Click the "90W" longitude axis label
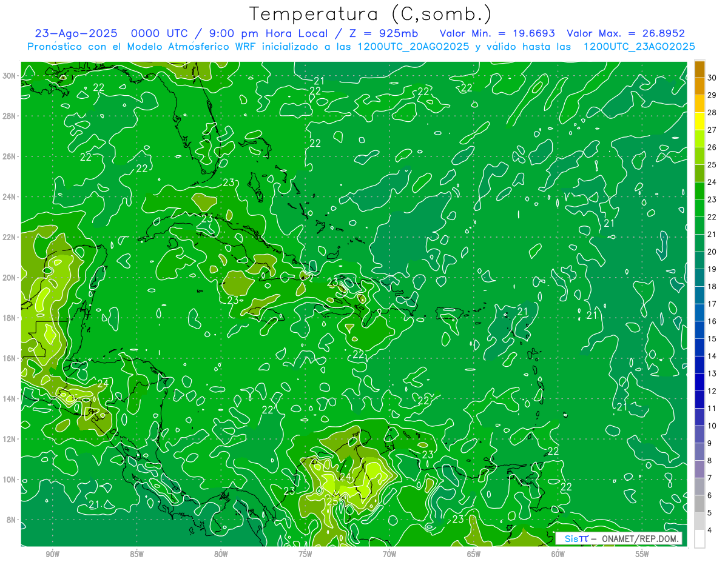728x562 pixels. coord(52,555)
